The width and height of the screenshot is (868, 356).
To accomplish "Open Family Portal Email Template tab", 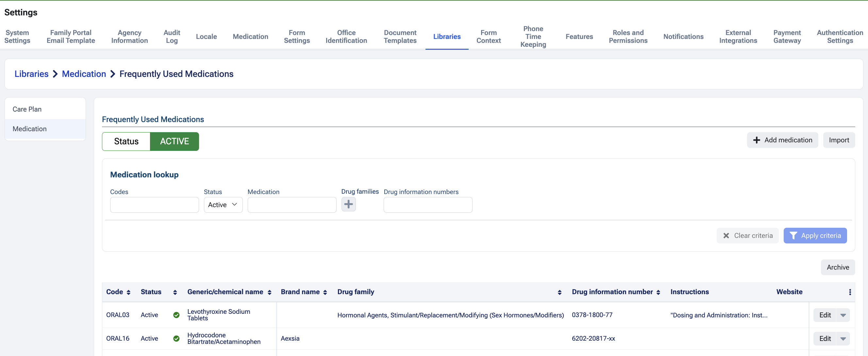I will [x=71, y=36].
